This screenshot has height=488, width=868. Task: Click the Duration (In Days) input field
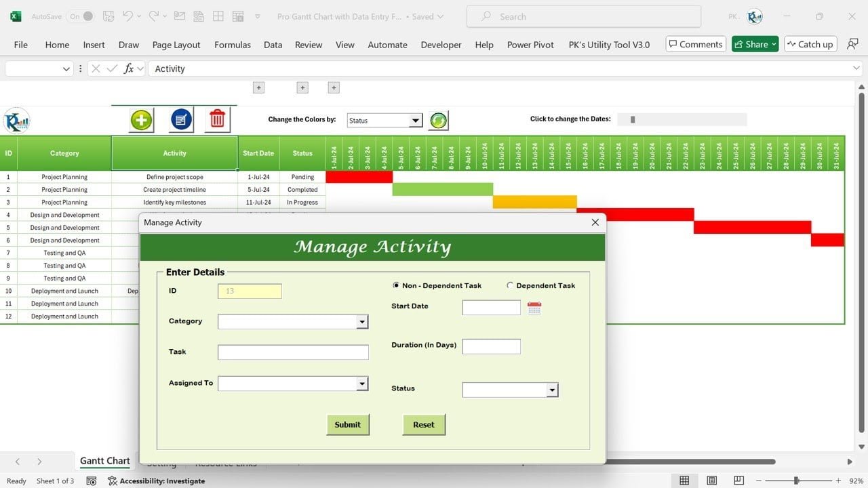click(491, 346)
